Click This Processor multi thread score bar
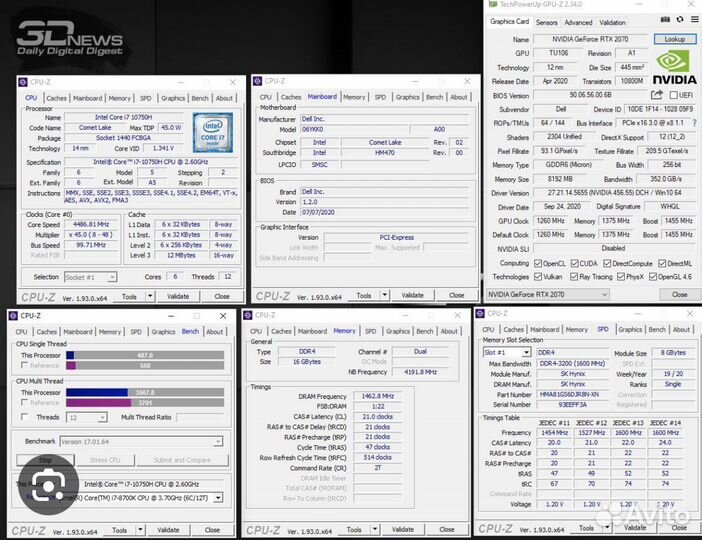Screen dimensions: 702x540 tap(145, 392)
